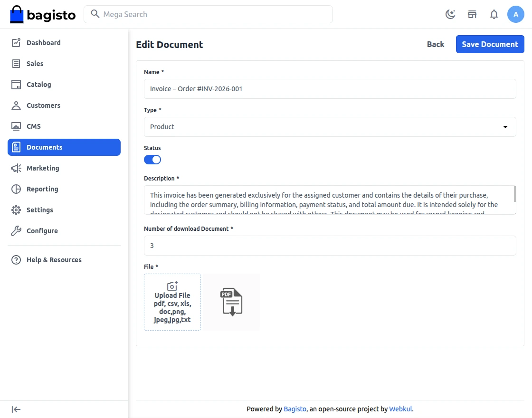Open Help & Resources
Image resolution: width=532 pixels, height=418 pixels.
click(64, 260)
